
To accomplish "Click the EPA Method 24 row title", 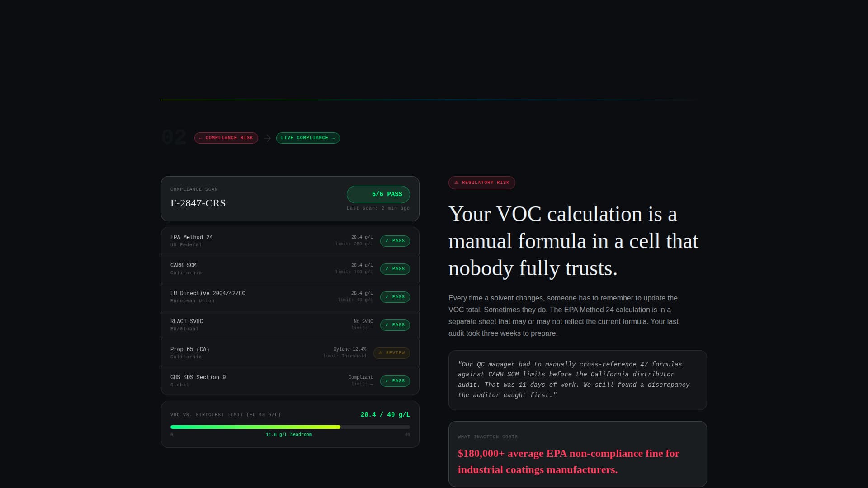I will [x=192, y=237].
